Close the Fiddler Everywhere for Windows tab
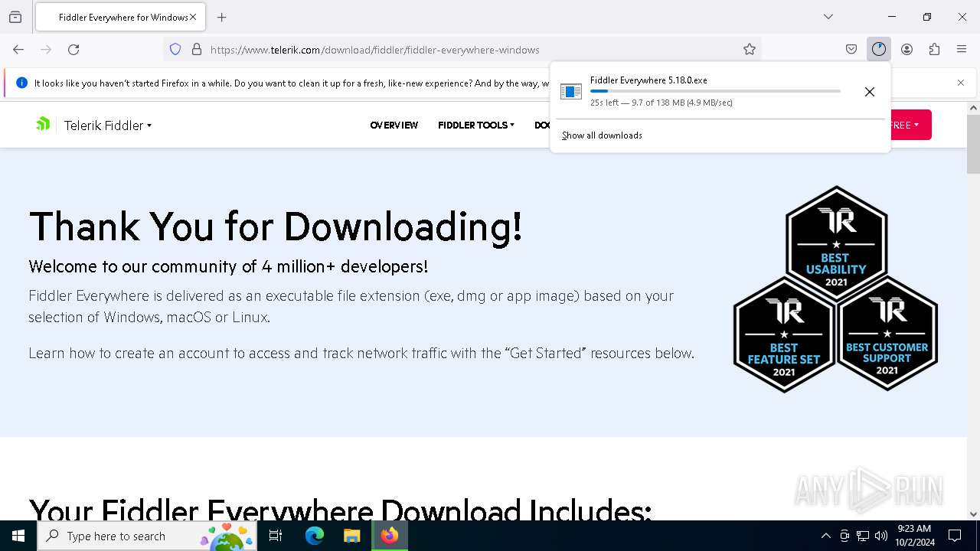The image size is (980, 551). [x=193, y=17]
